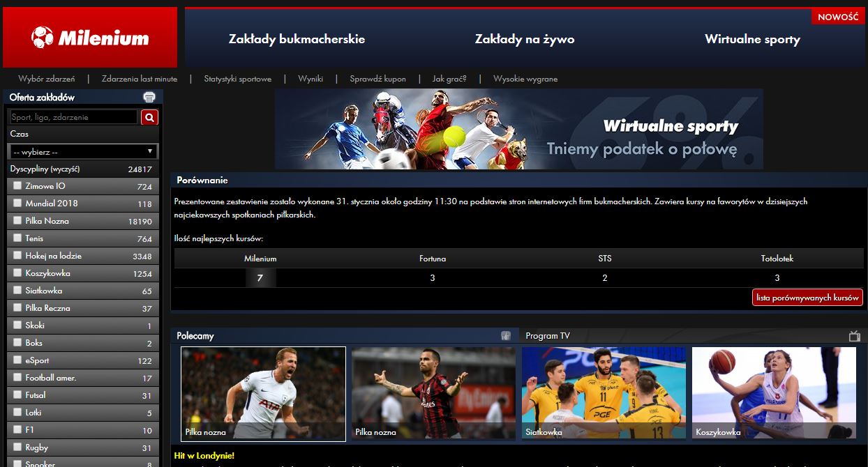Open the Zakłady na żywo tab
The image size is (868, 467).
pyautogui.click(x=525, y=39)
